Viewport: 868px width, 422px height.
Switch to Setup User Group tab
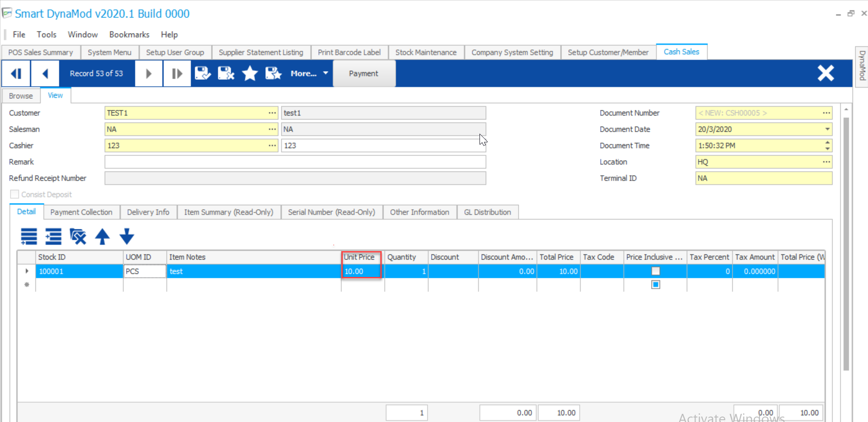tap(175, 53)
